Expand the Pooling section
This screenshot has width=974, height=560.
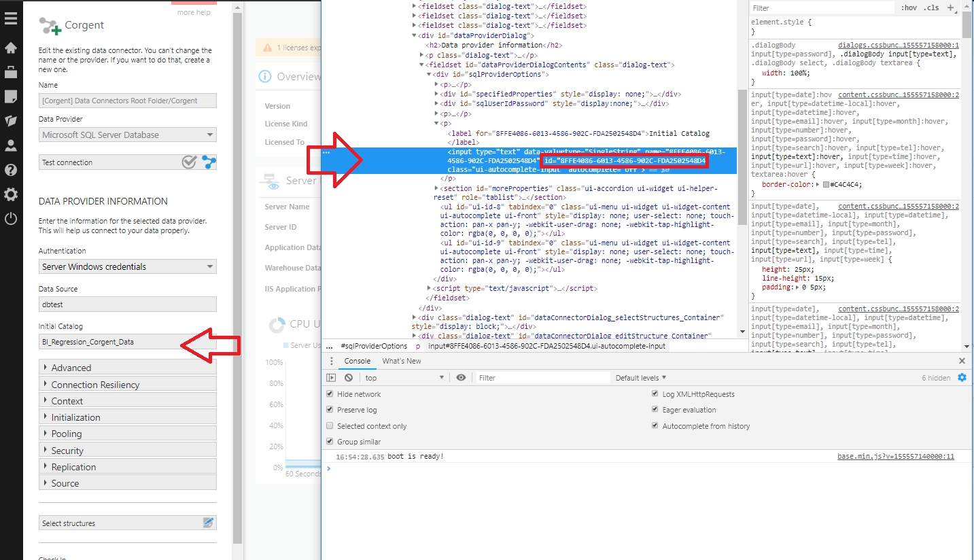click(128, 434)
